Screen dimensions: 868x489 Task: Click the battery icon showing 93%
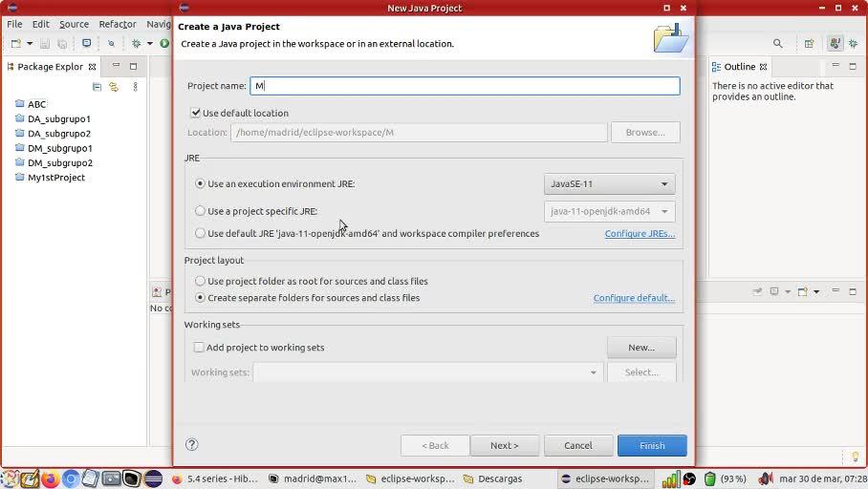pyautogui.click(x=709, y=478)
